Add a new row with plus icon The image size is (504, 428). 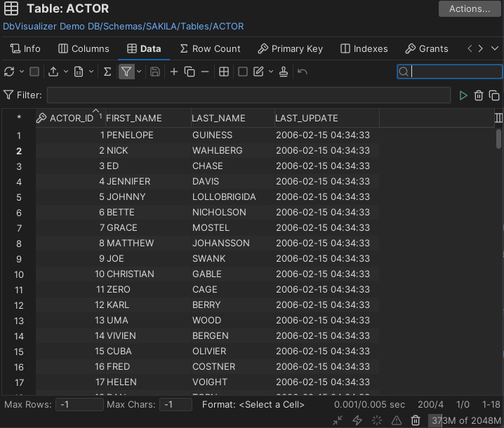coord(174,72)
